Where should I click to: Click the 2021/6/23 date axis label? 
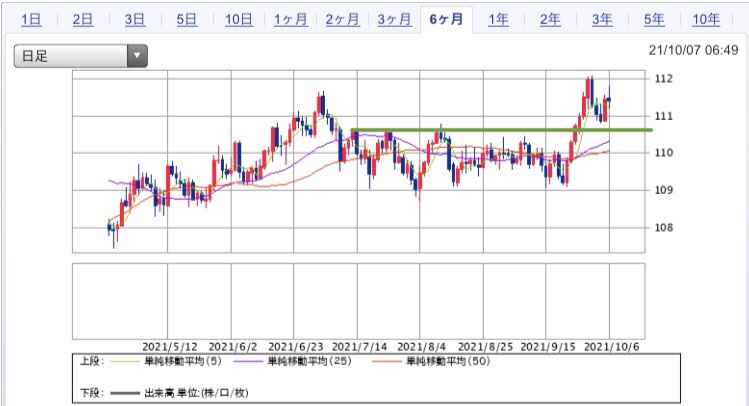tap(296, 347)
